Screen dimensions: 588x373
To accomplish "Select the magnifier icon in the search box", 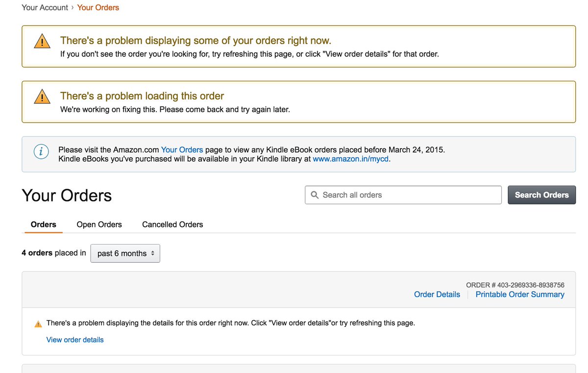I will coord(315,195).
